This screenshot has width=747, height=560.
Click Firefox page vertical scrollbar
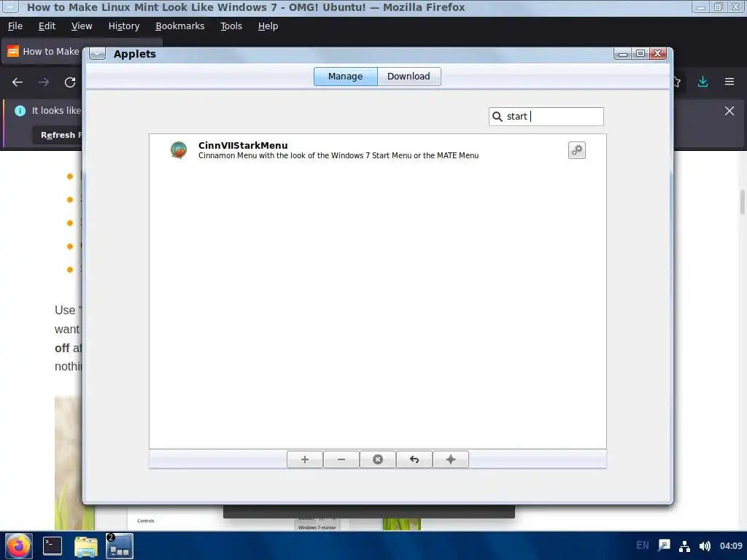click(x=742, y=203)
